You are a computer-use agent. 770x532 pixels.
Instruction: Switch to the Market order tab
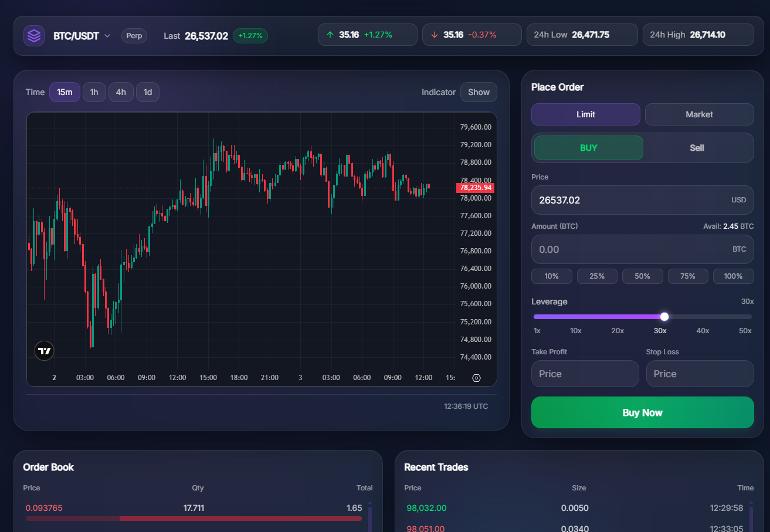click(699, 114)
